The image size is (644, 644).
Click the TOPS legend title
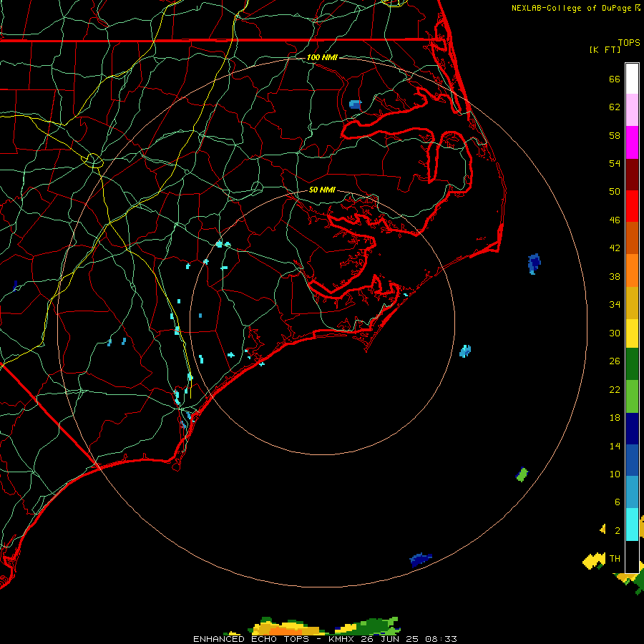(x=629, y=43)
